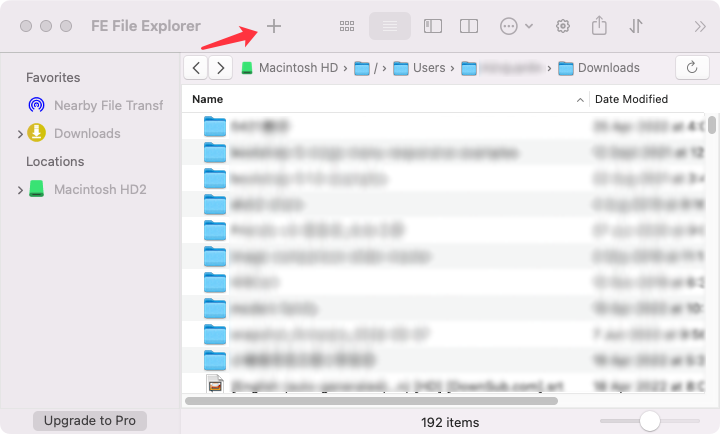This screenshot has height=434, width=720.
Task: Click the vertical scrollbar thumb
Action: (712, 124)
